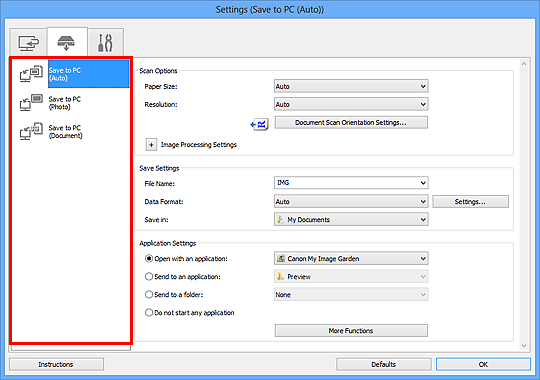Select Send to an application radio
The width and height of the screenshot is (540, 380).
[x=149, y=276]
